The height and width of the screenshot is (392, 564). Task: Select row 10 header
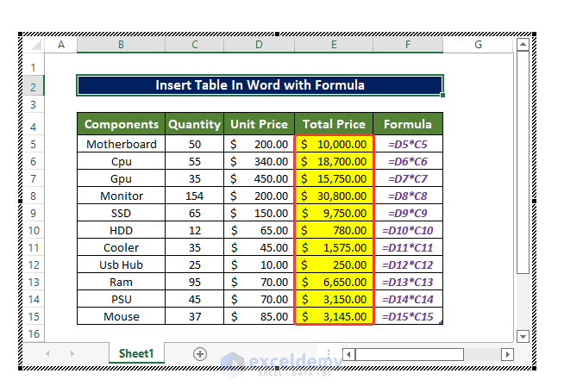[34, 230]
